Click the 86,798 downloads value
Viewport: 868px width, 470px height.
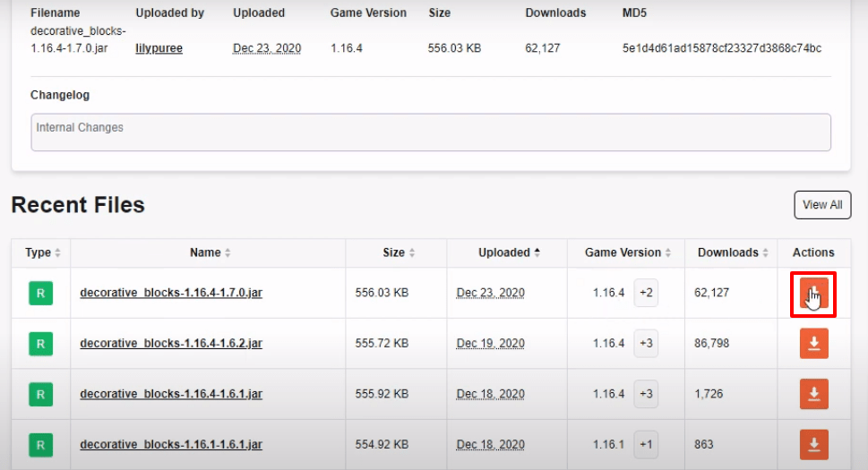click(x=712, y=344)
